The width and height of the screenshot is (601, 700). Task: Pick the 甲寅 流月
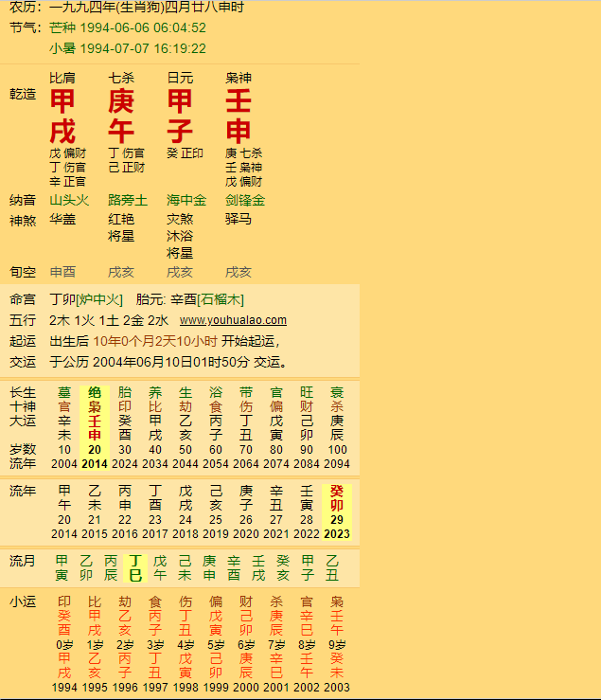[x=62, y=567]
